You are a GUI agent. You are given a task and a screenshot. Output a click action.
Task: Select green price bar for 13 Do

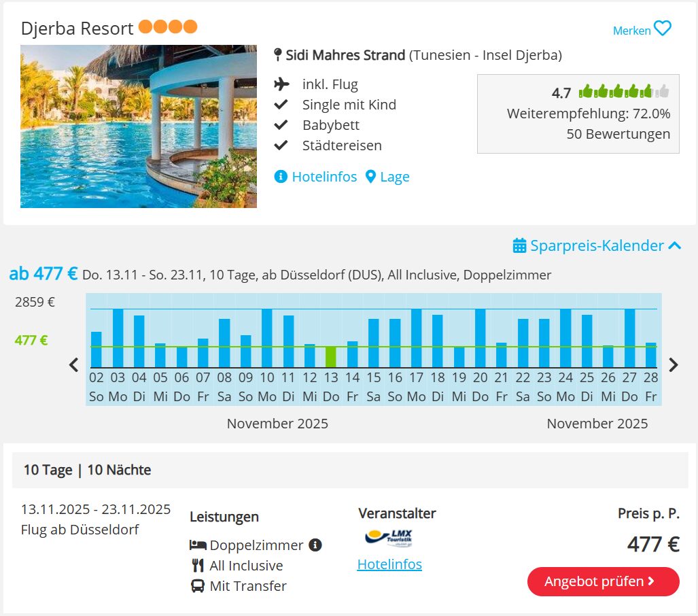pos(331,357)
